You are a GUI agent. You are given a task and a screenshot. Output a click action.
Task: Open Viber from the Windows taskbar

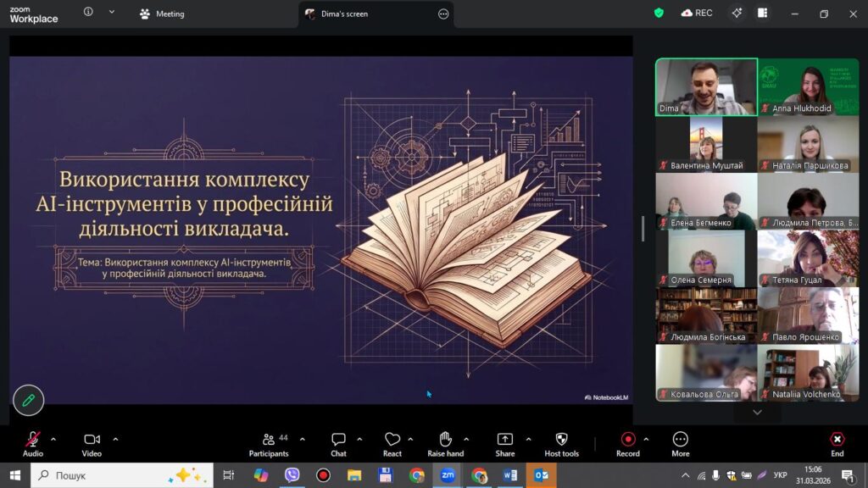pos(292,475)
